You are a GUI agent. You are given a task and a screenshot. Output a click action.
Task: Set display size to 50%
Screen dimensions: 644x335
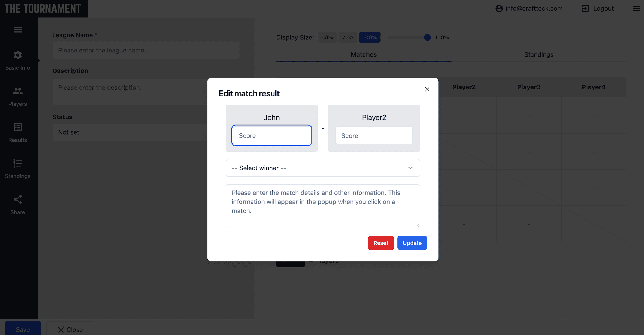point(327,37)
